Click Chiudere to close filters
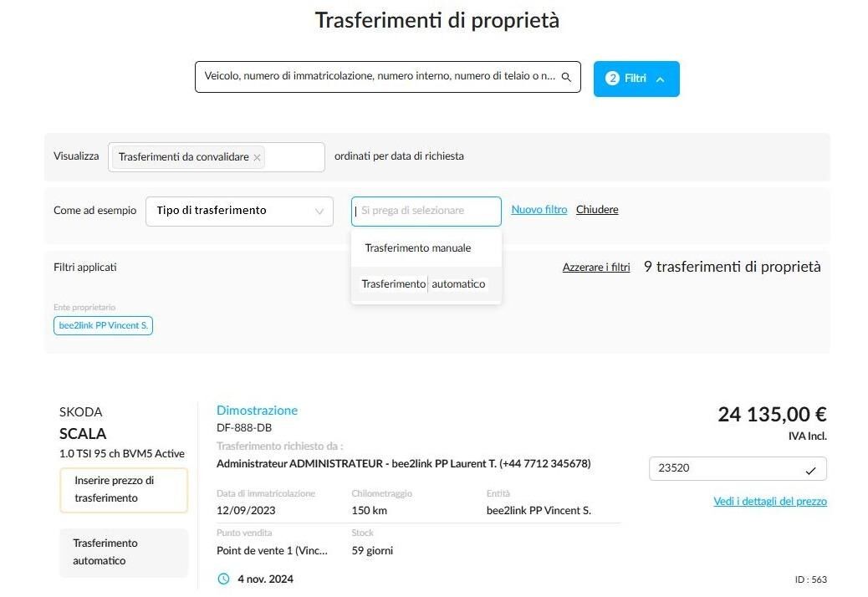This screenshot has height=597, width=868. click(597, 210)
